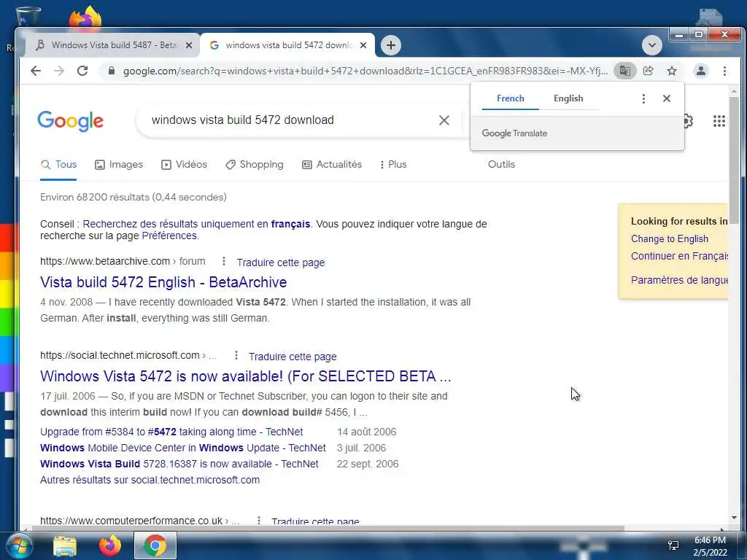The width and height of the screenshot is (747, 560).
Task: Click Recherchez des résultats uniquement en français link
Action: click(x=196, y=225)
